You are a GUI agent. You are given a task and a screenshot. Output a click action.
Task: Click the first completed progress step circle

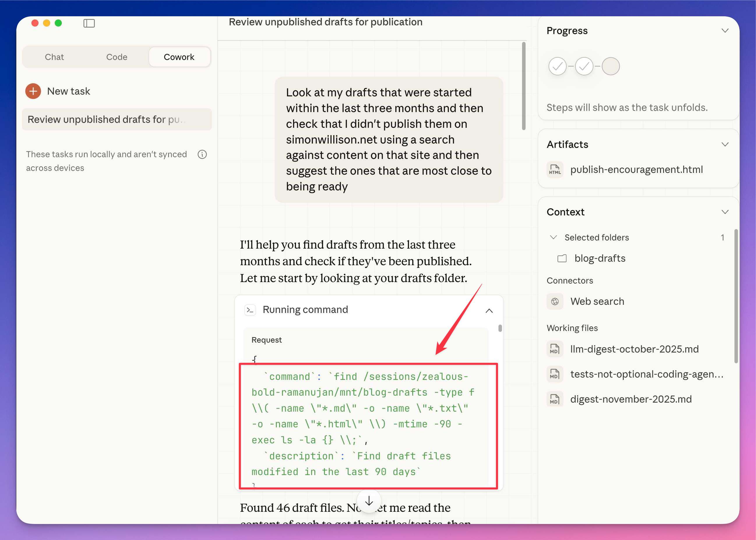(557, 66)
